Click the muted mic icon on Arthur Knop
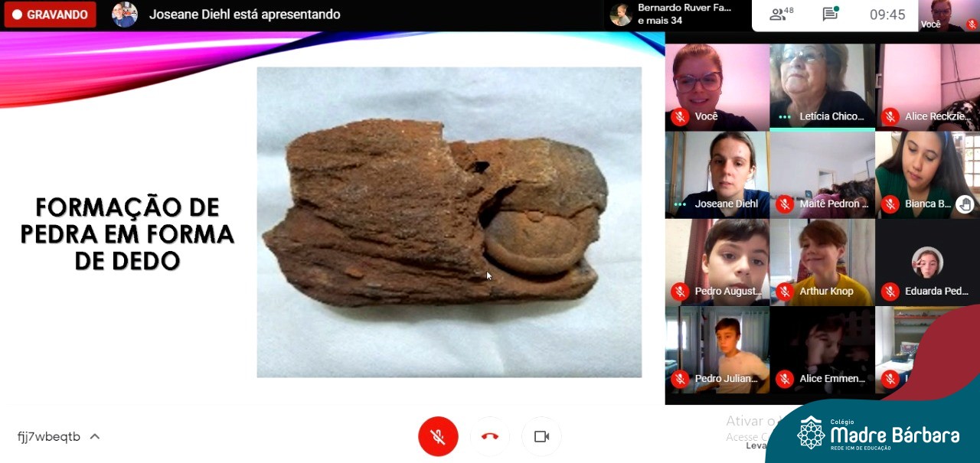The width and height of the screenshot is (980, 463). (x=785, y=292)
